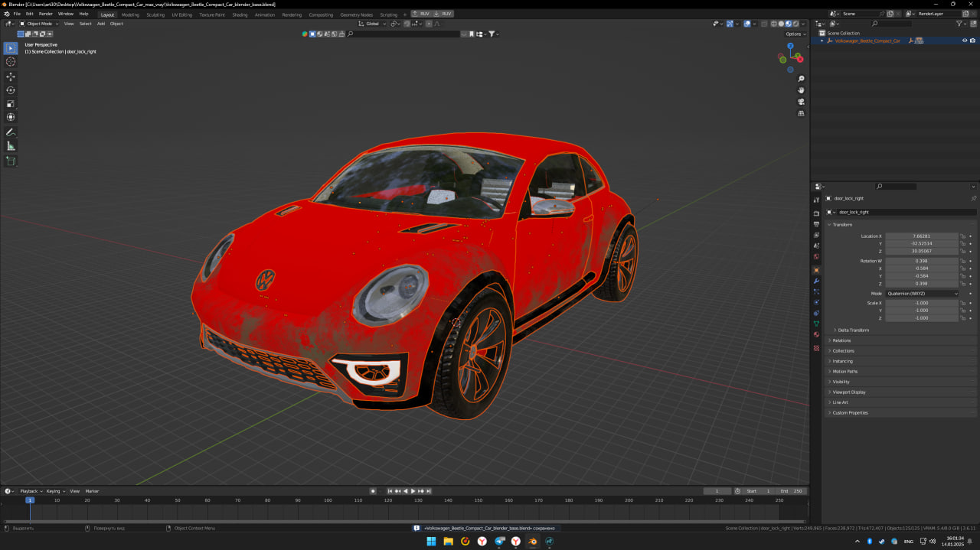Select the Add Cube tool
Viewport: 980px width, 550px height.
click(x=11, y=161)
